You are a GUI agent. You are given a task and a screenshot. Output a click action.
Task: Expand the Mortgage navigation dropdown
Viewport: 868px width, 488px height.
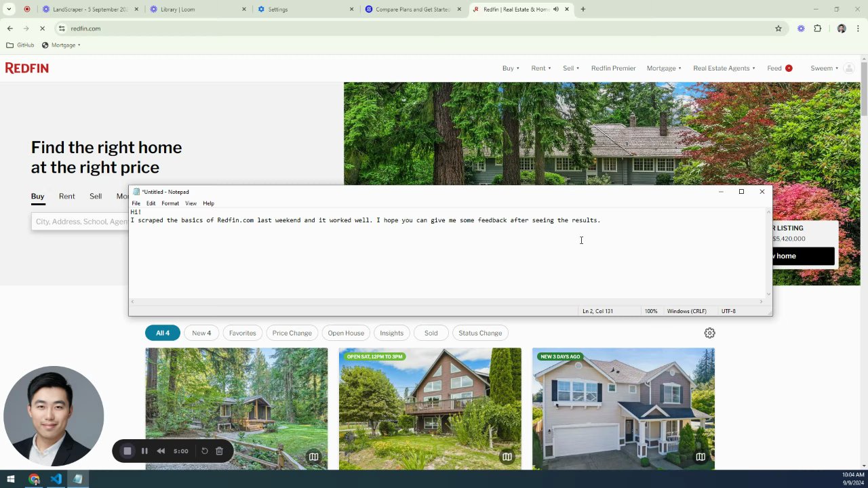point(664,68)
